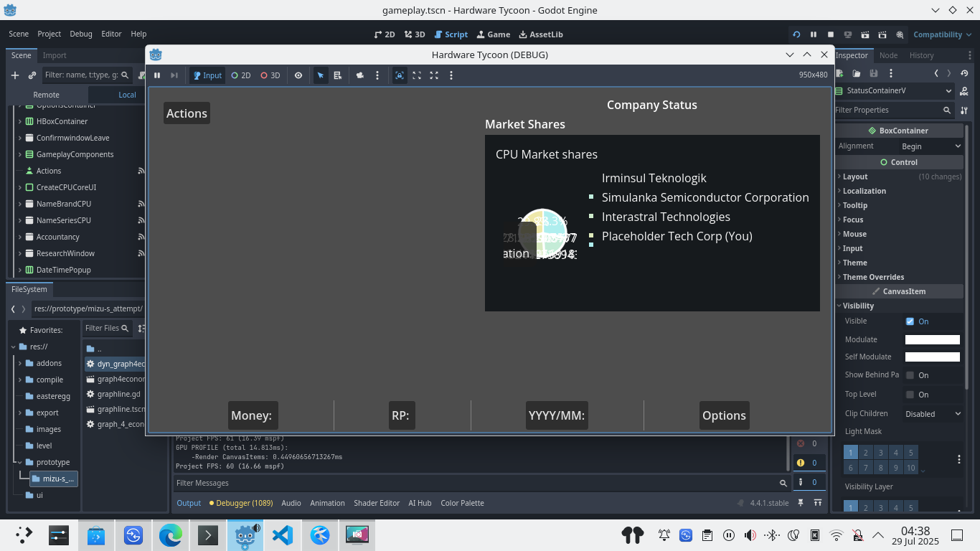Collapse the prototype folder in FileSystem

20,462
